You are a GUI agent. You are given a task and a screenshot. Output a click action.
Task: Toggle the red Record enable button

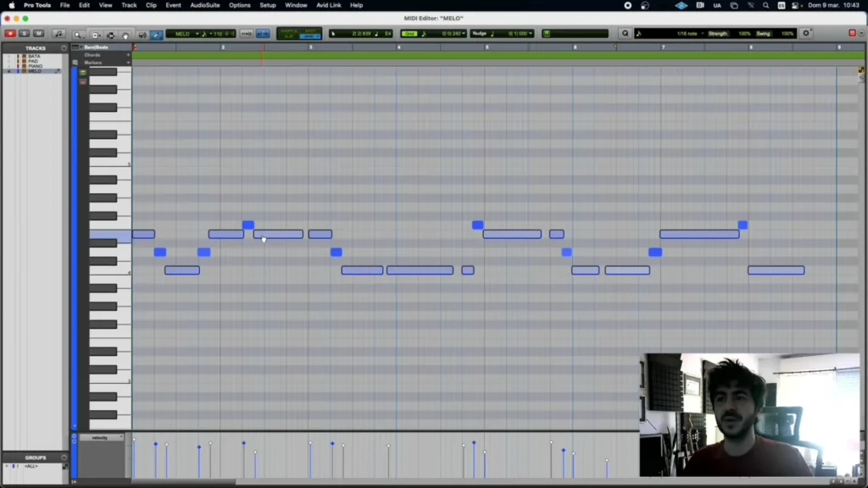pyautogui.click(x=10, y=34)
